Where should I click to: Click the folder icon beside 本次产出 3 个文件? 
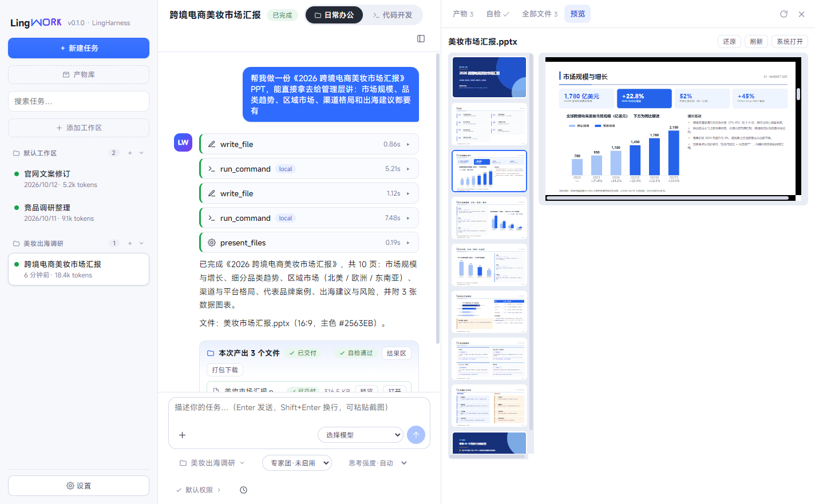tap(211, 353)
